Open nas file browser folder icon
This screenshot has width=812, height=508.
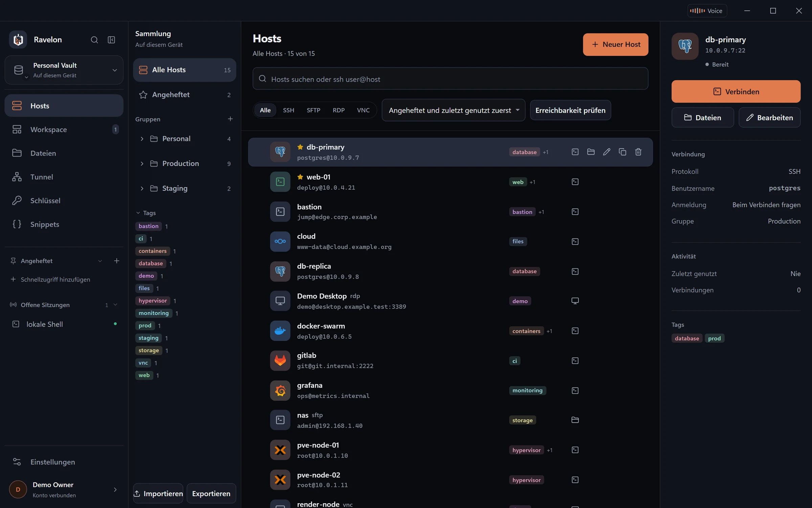pos(575,420)
